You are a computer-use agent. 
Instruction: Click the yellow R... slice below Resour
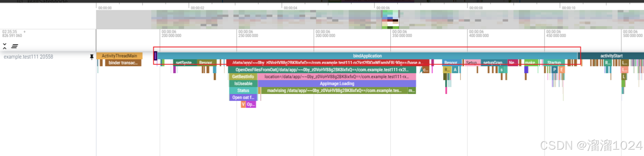coord(447,70)
